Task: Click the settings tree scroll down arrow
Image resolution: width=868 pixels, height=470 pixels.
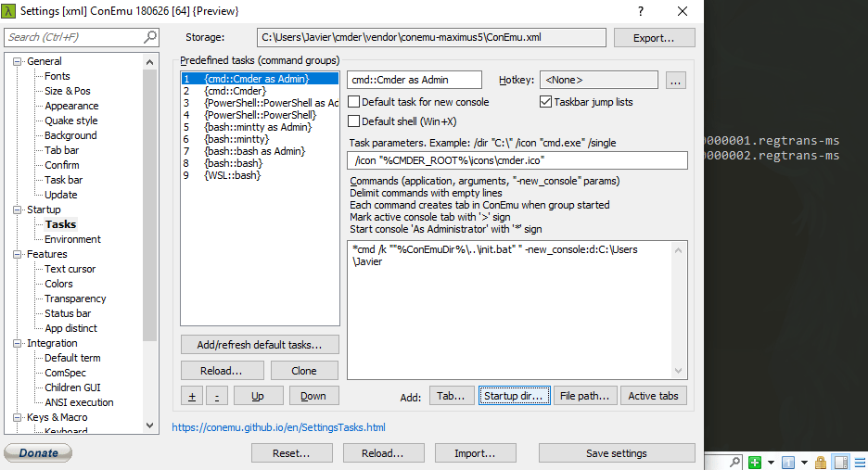Action: coord(149,426)
